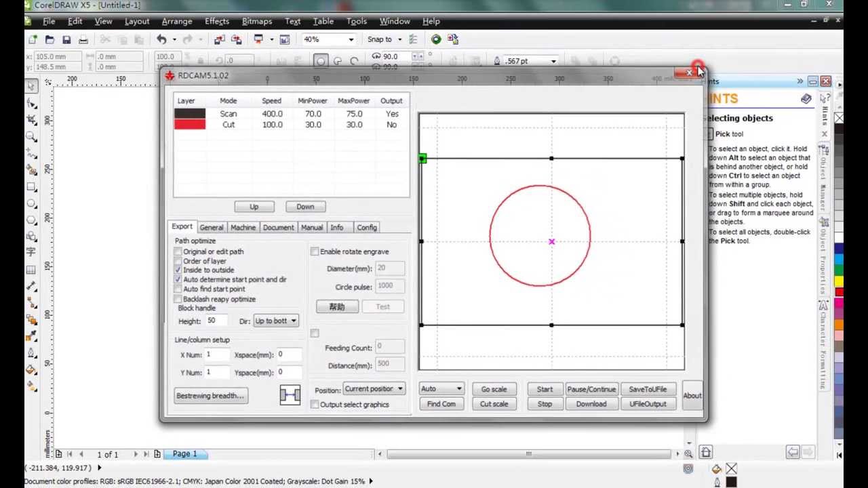This screenshot has width=868, height=488.
Task: Enable the Order of layer checkbox
Action: [x=178, y=261]
